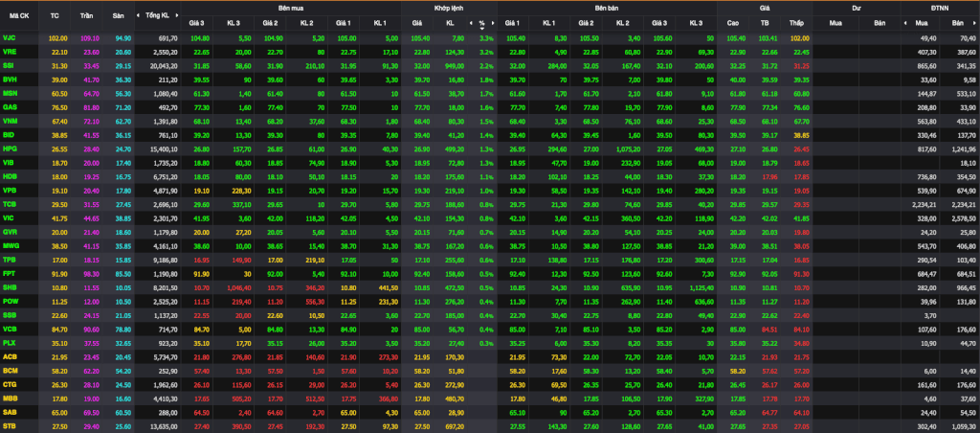This screenshot has width=980, height=433.
Task: Open the STB stock symbol
Action: click(x=10, y=425)
